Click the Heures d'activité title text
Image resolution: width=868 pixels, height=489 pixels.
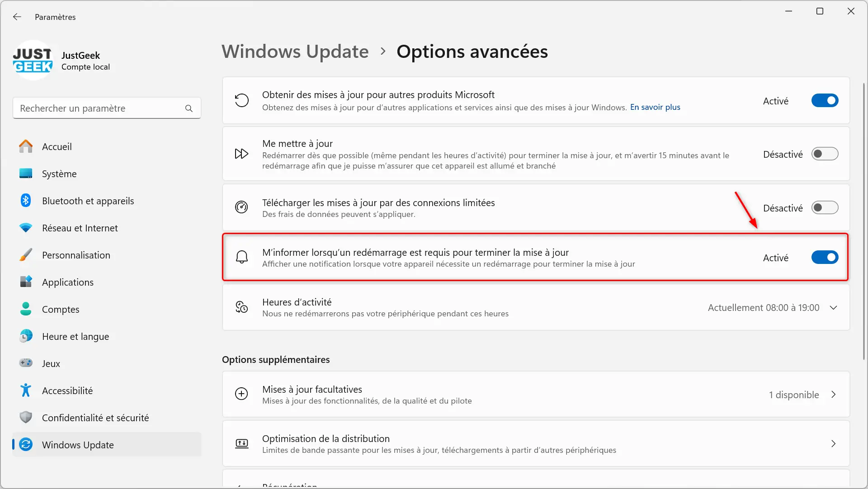coord(297,302)
